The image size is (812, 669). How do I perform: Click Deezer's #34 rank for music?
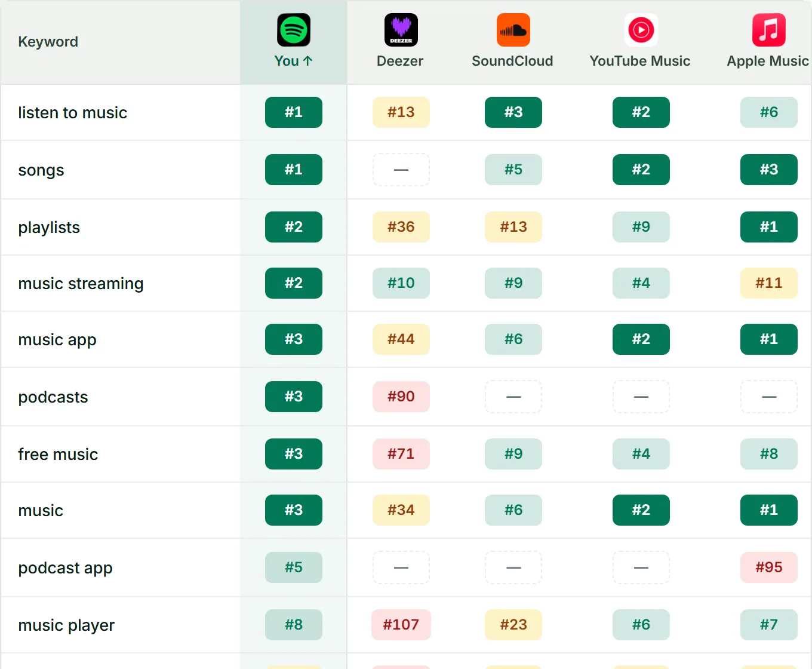[x=401, y=510]
